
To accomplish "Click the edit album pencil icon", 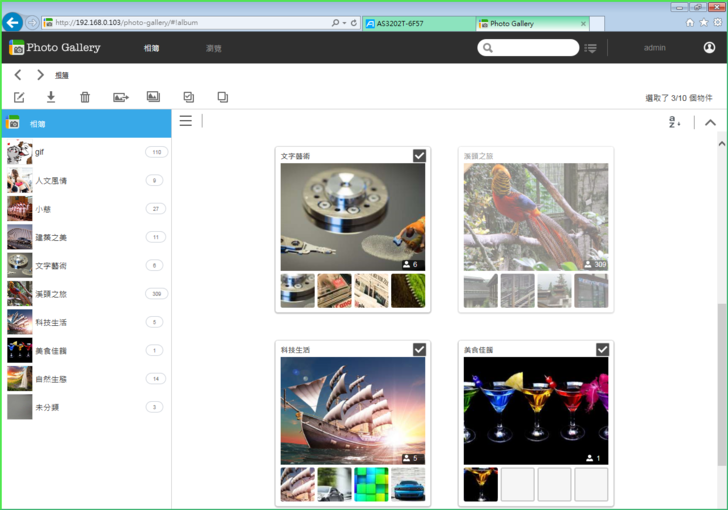I will (x=19, y=97).
